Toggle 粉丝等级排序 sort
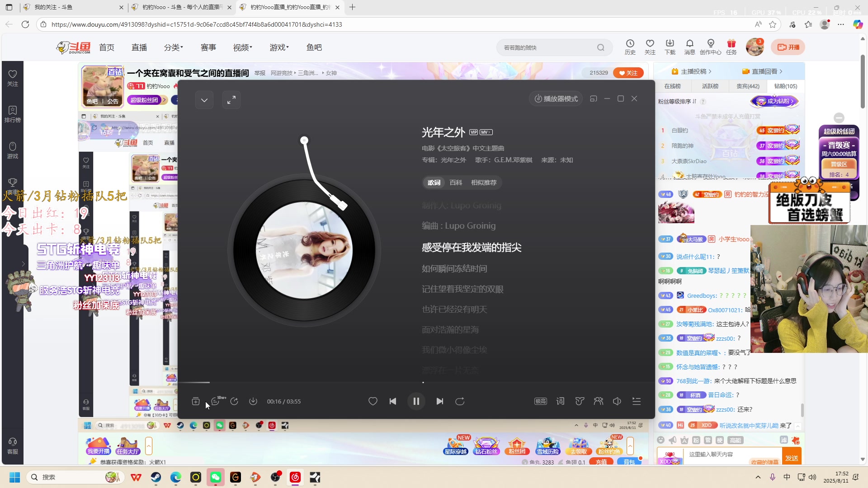 [677, 101]
